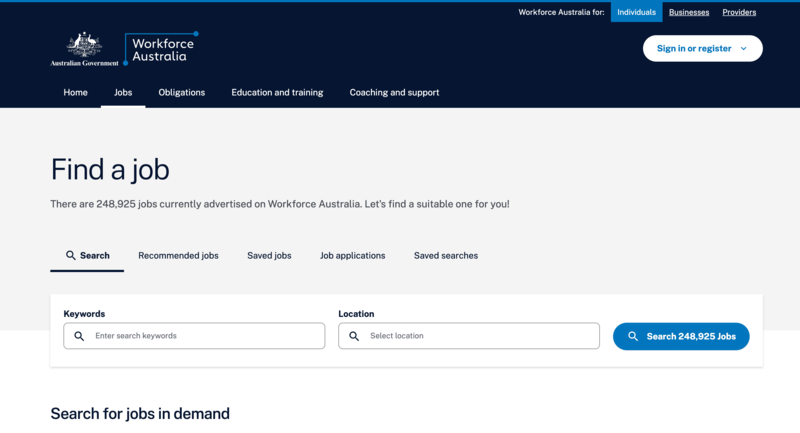800x433 pixels.
Task: Open Obligations in main navigation
Action: 182,92
